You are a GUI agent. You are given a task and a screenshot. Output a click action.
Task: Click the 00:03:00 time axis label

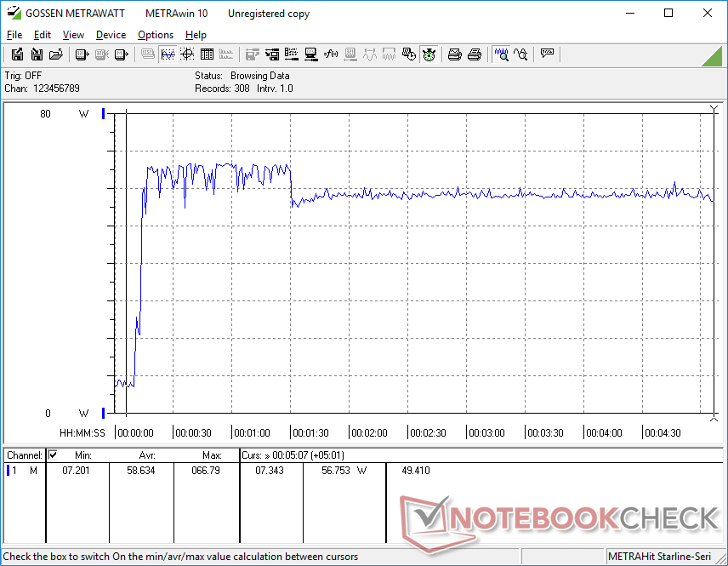point(486,433)
